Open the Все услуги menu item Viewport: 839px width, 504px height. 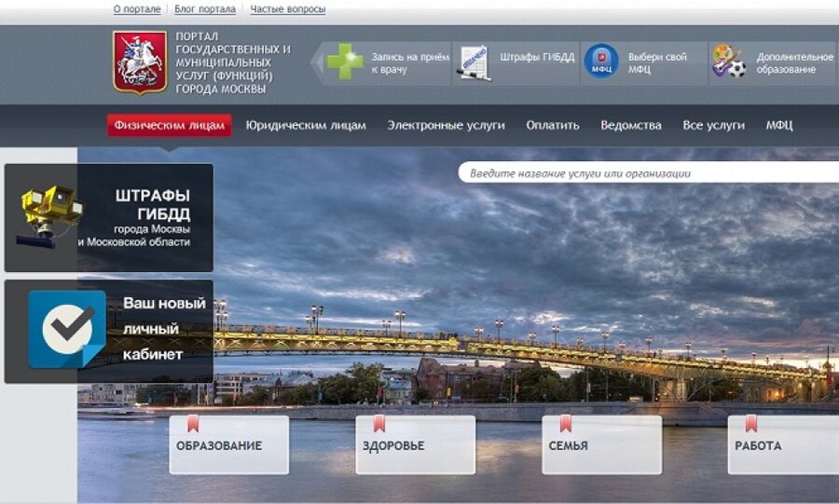(x=713, y=125)
